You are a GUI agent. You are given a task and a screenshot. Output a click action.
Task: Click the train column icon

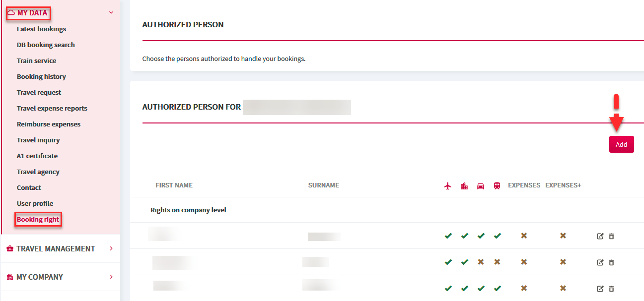(x=497, y=186)
